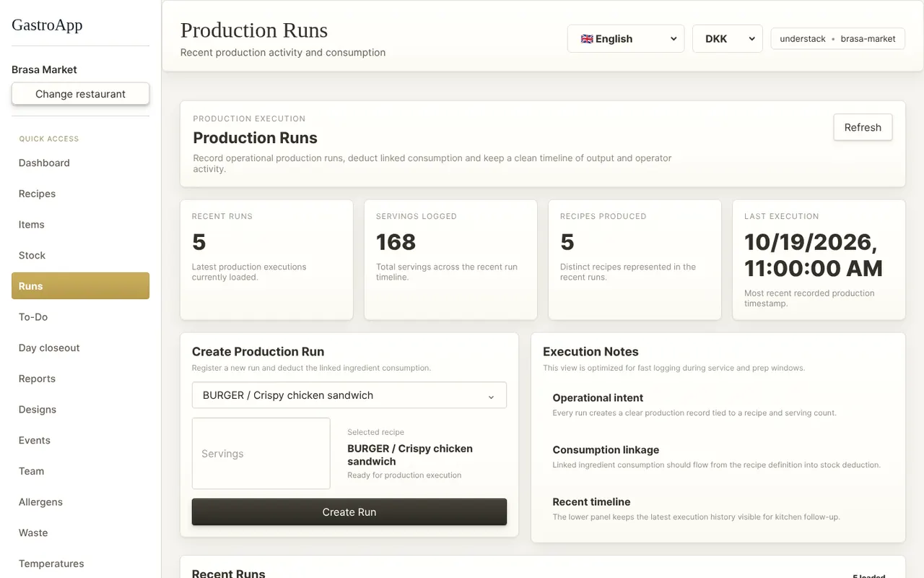924x578 pixels.
Task: Click the Create Production Run heading
Action: coord(258,352)
